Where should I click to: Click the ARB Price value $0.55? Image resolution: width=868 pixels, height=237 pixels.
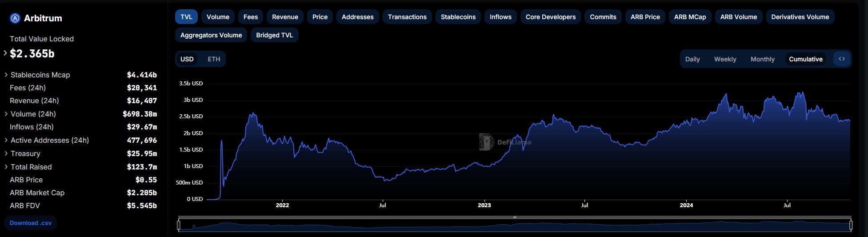point(146,180)
